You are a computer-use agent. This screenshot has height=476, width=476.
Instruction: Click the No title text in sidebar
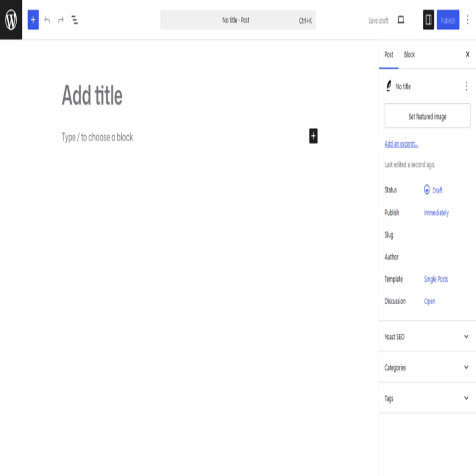click(x=403, y=86)
